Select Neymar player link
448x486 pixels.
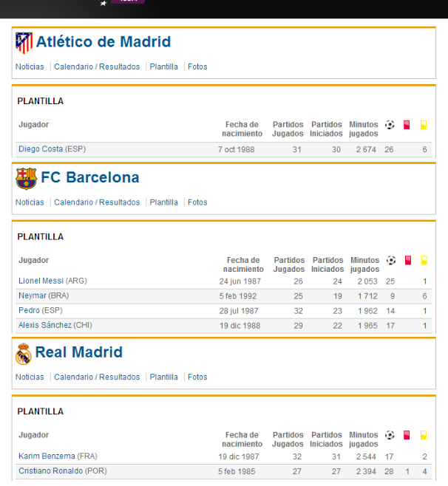click(33, 295)
